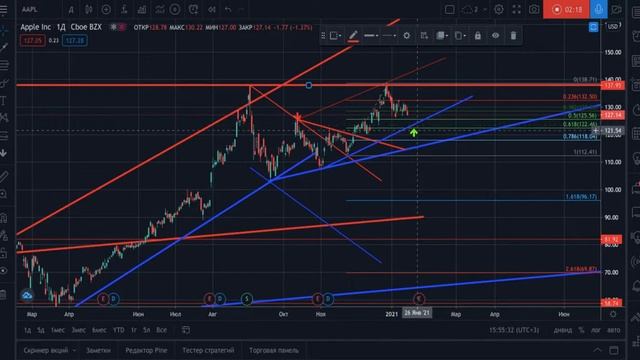Open the line thickness dropdown

point(371,36)
